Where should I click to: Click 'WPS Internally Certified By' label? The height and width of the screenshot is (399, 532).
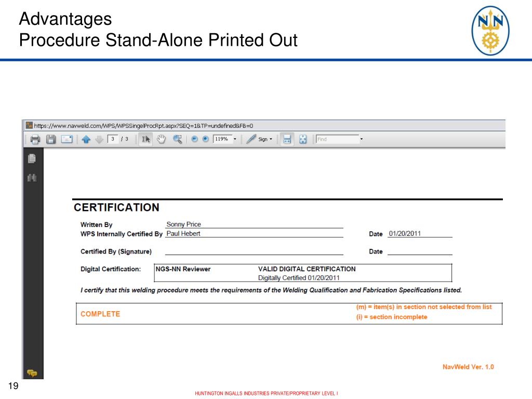(x=122, y=234)
